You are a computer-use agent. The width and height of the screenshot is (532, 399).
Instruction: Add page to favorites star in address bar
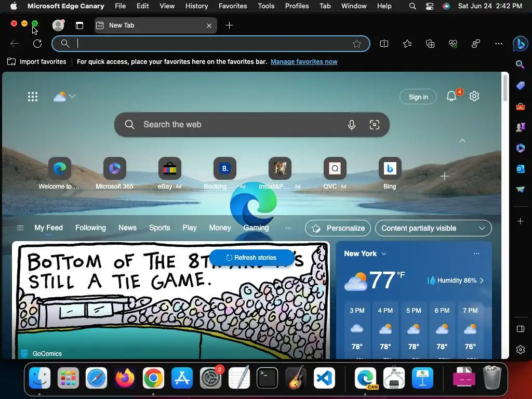tap(356, 44)
